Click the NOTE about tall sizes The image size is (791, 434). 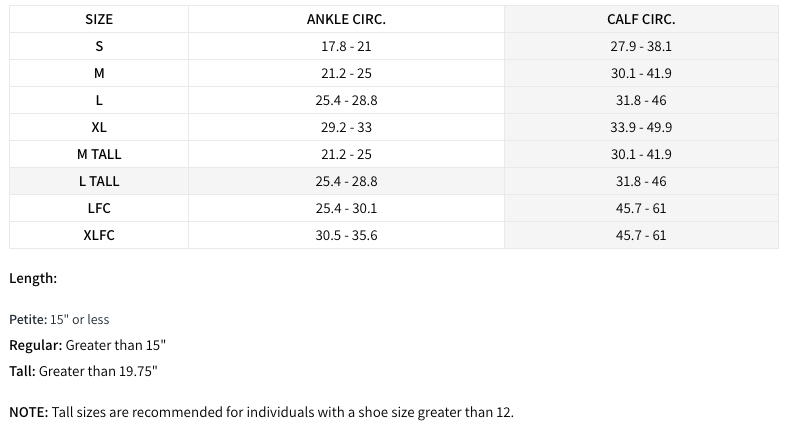(x=260, y=412)
